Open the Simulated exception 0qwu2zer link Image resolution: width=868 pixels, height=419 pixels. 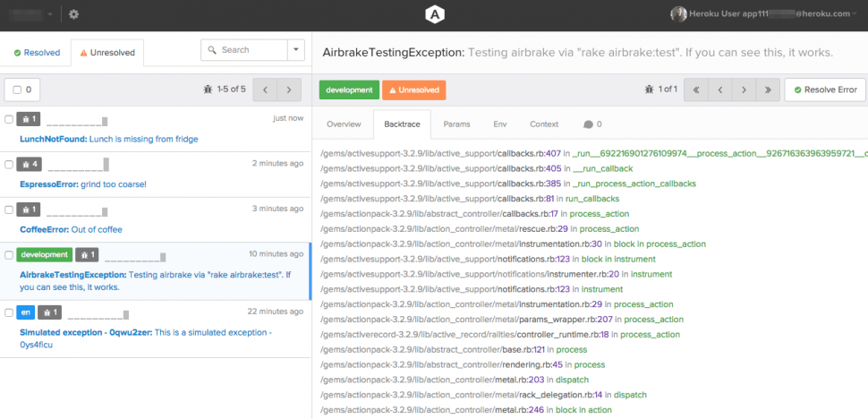[x=146, y=338]
